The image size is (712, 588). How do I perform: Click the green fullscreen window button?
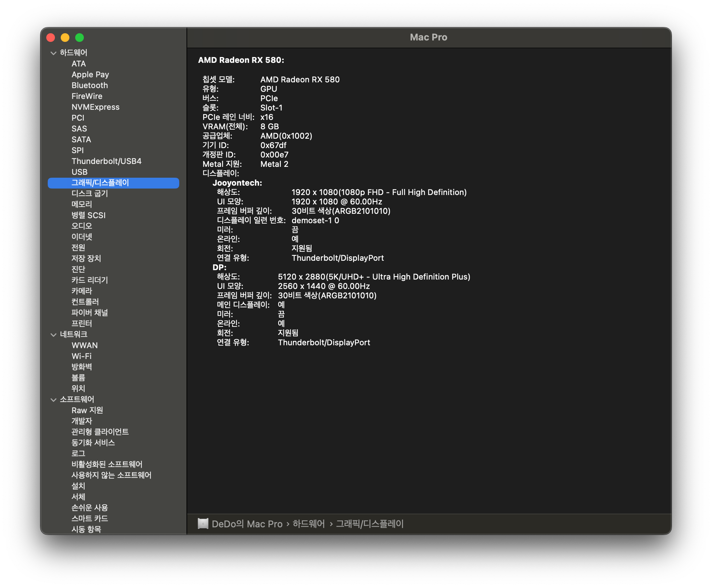tap(80, 38)
